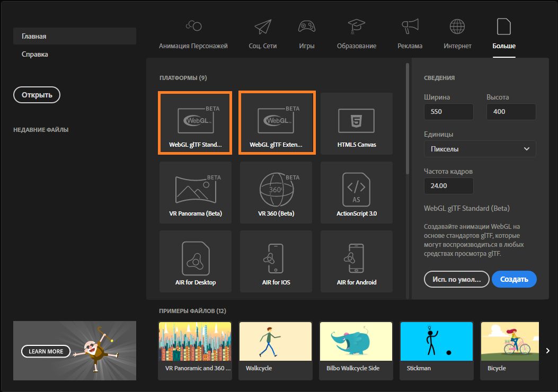Click the Исп. по умол... button
The image size is (558, 392).
point(457,279)
